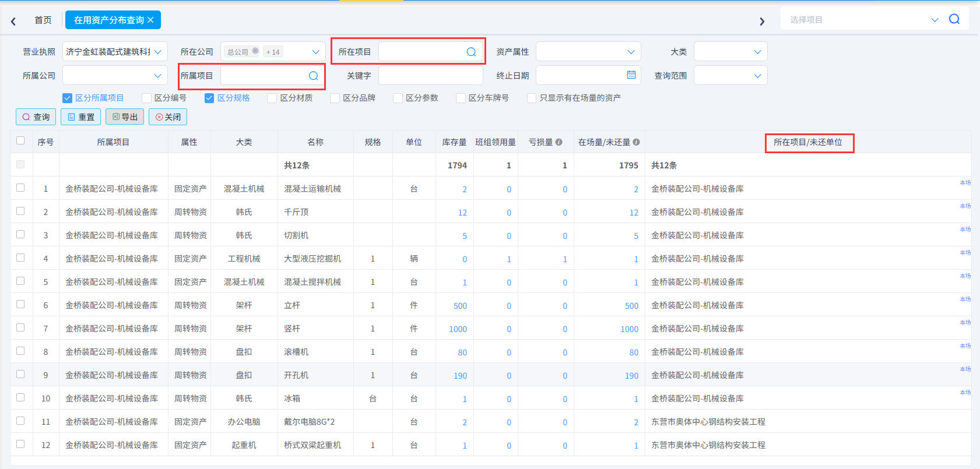Uncheck 区分所属项目 checkbox

tap(67, 98)
